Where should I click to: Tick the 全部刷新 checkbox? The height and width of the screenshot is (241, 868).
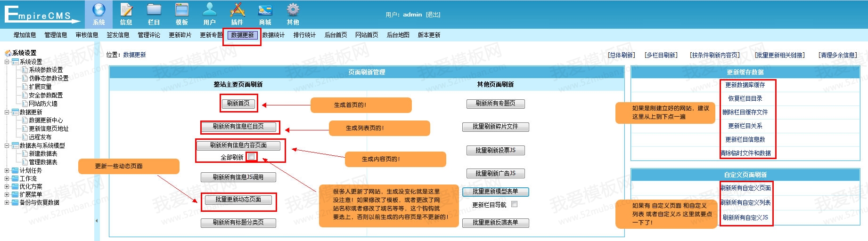coord(252,157)
